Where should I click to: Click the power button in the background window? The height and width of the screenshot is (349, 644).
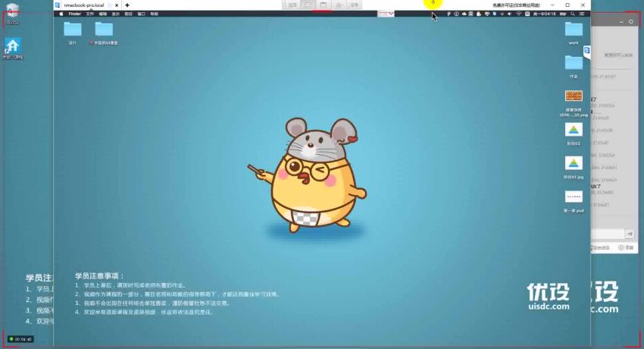click(x=631, y=21)
